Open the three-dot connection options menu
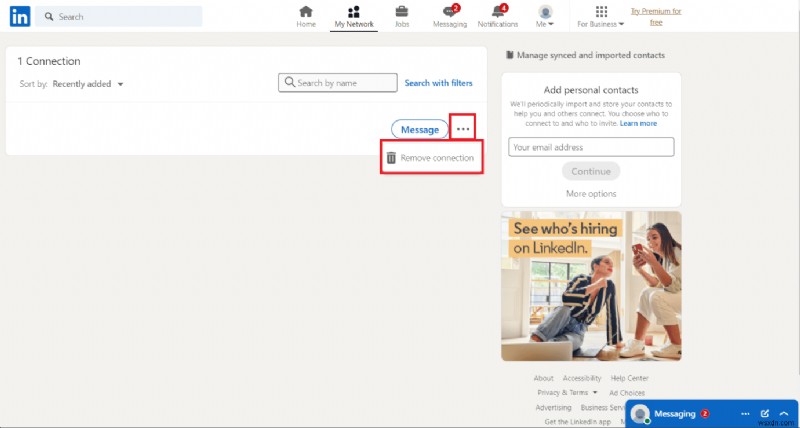This screenshot has height=428, width=800. 463,129
